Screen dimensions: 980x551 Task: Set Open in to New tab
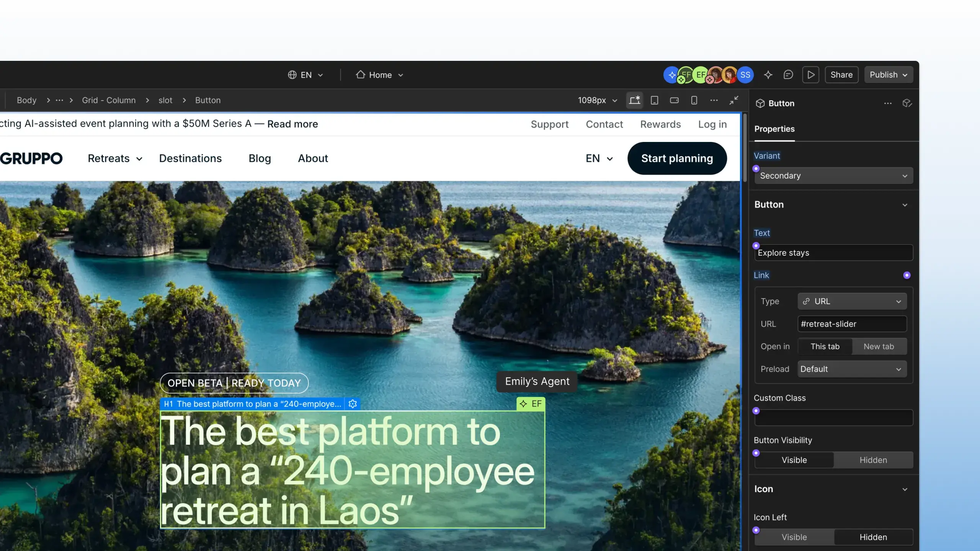[879, 346]
